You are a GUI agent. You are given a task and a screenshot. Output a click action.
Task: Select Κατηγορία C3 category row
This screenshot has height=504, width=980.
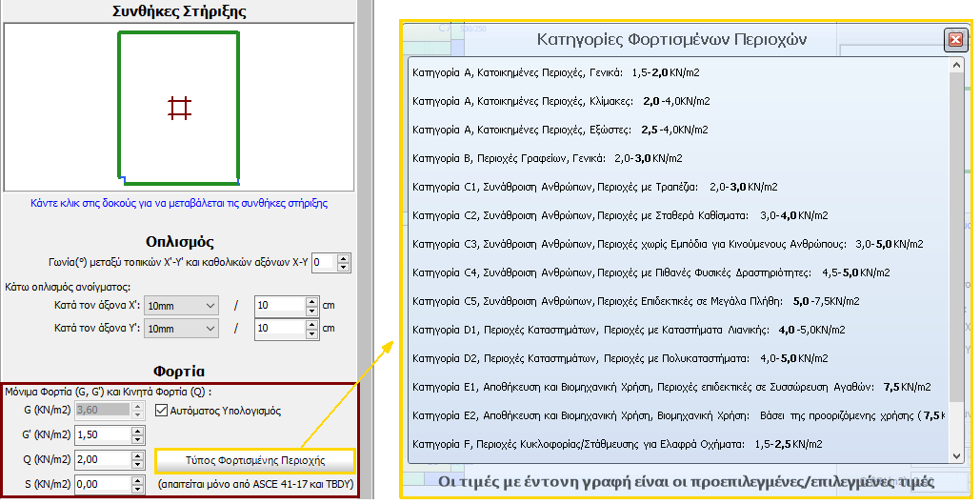pos(667,244)
